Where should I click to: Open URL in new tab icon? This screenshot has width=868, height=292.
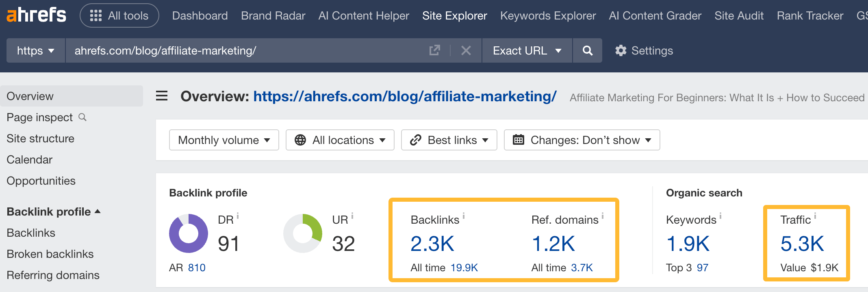tap(435, 50)
